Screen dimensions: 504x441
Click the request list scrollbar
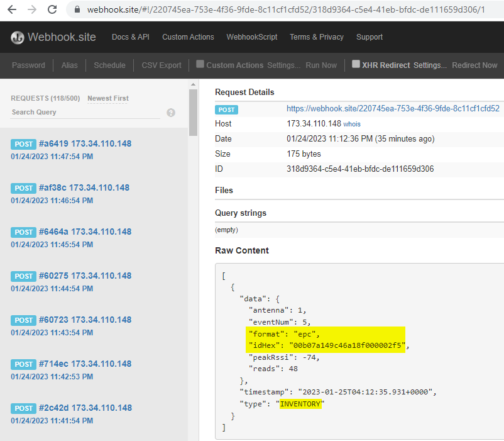(193, 113)
